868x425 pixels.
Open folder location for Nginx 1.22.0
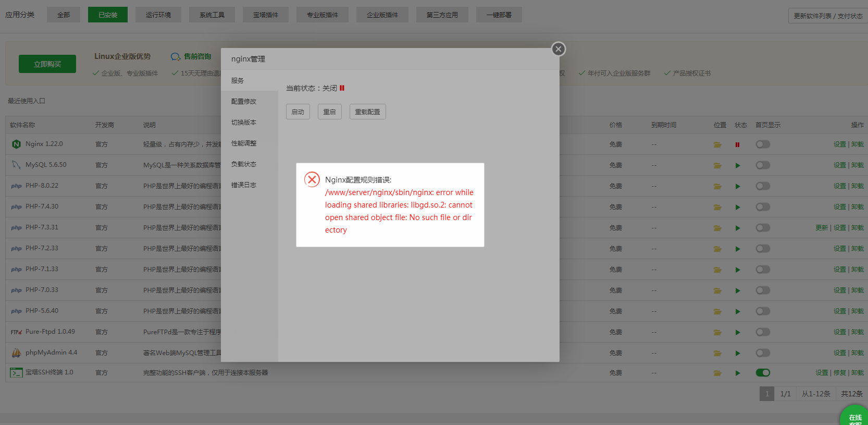point(717,144)
